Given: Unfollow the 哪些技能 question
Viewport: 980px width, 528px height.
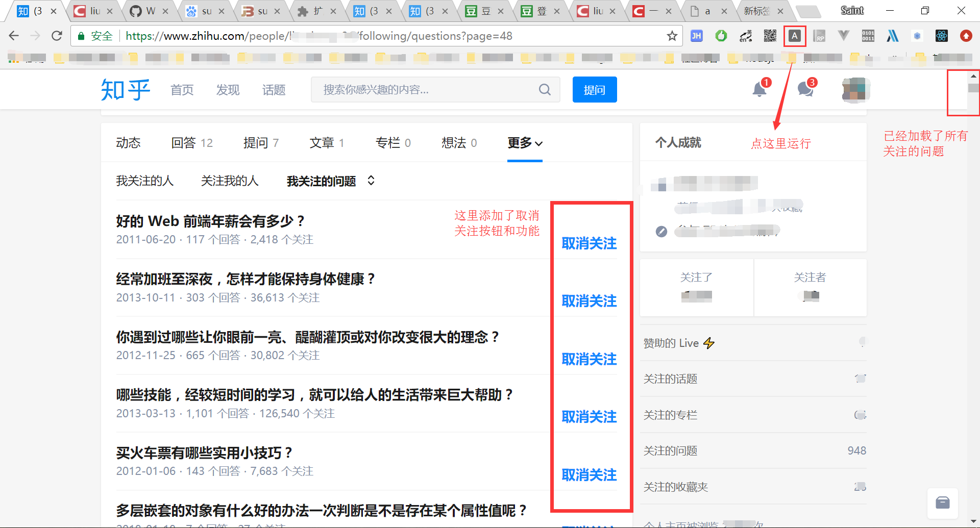Looking at the screenshot, I should (589, 417).
